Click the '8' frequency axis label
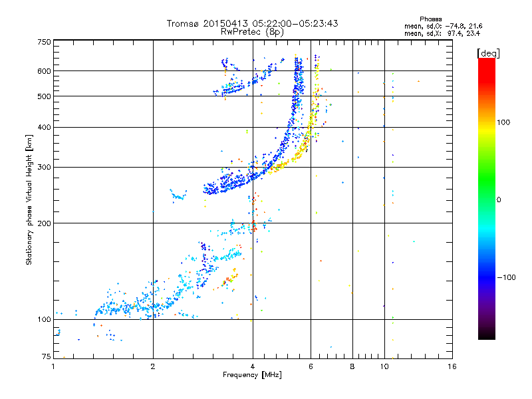Viewport: 532px width, 399px height. pos(352,366)
